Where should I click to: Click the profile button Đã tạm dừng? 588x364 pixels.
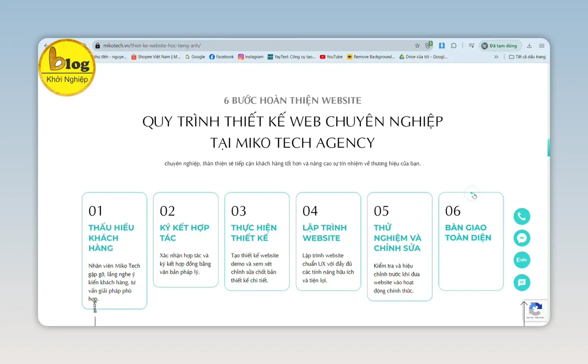500,46
